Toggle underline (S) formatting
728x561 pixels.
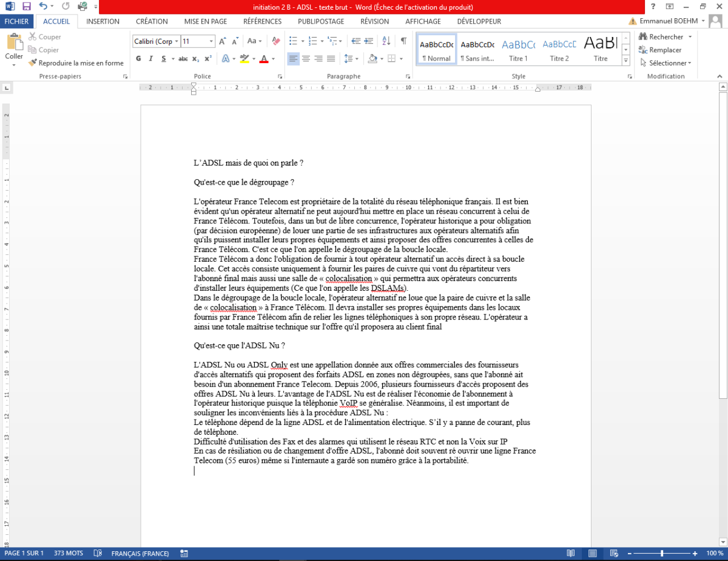click(164, 59)
